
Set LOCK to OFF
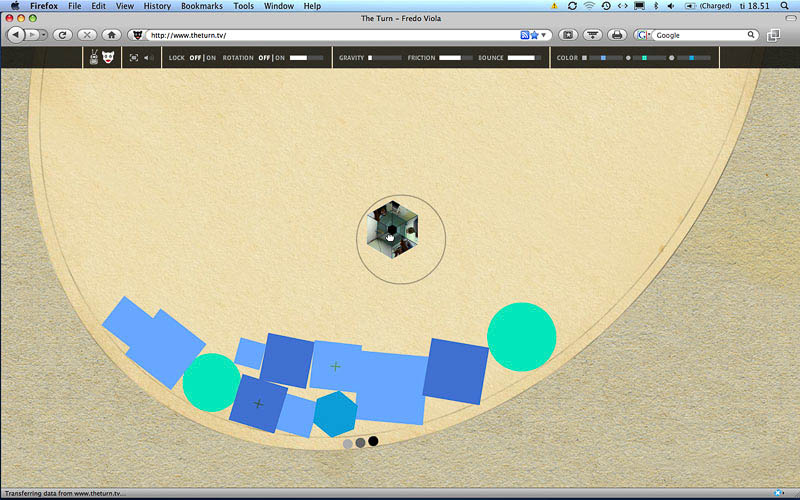195,58
